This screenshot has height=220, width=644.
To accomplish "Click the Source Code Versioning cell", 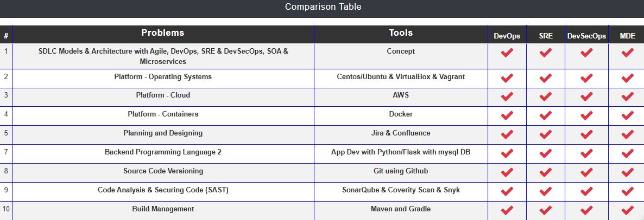I will pos(163,171).
